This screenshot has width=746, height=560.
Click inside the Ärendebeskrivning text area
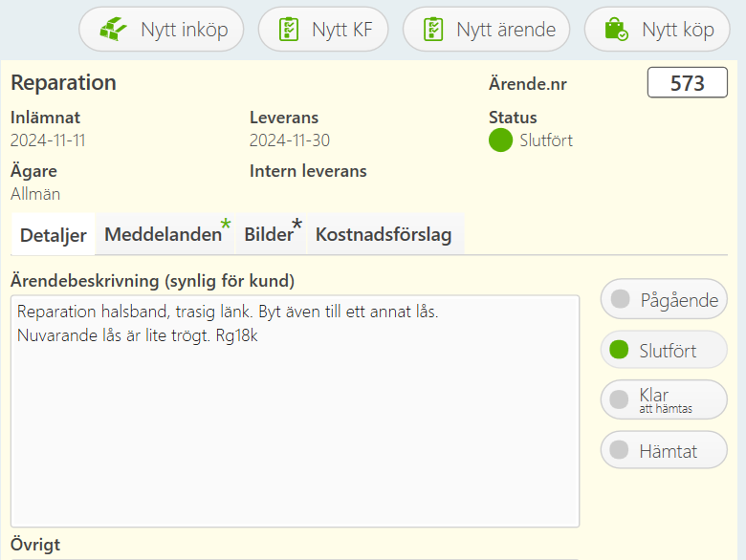pos(295,411)
